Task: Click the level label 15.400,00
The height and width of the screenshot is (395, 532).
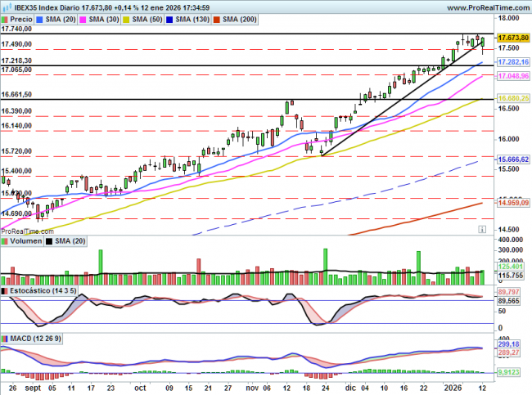Action: click(x=16, y=171)
